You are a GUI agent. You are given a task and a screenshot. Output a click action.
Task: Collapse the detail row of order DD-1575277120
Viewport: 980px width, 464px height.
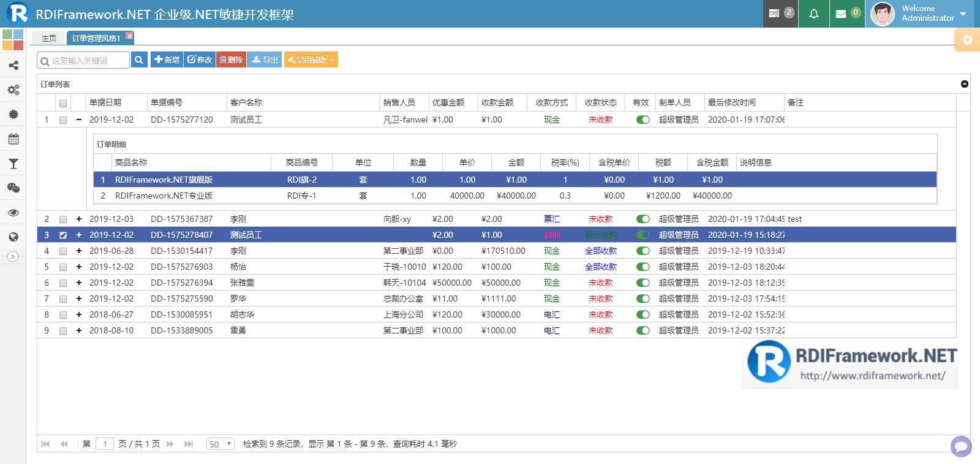coord(79,120)
